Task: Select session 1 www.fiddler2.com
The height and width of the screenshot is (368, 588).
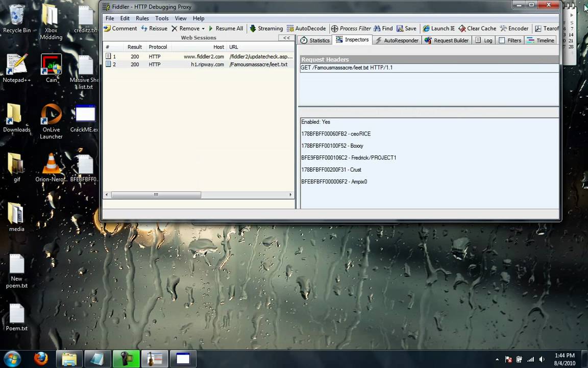Action: [x=199, y=57]
